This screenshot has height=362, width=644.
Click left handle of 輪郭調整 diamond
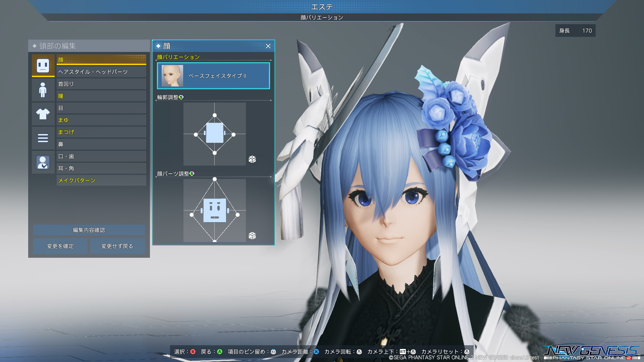pyautogui.click(x=196, y=135)
